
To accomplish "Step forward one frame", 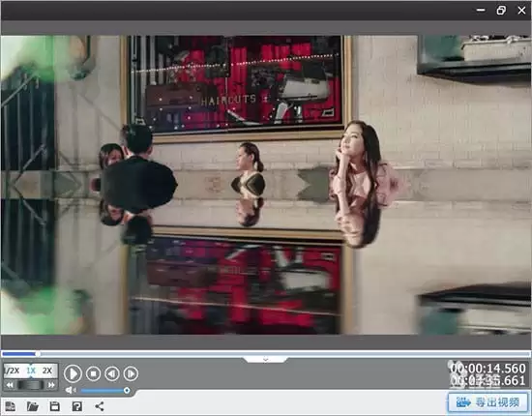I will [131, 373].
